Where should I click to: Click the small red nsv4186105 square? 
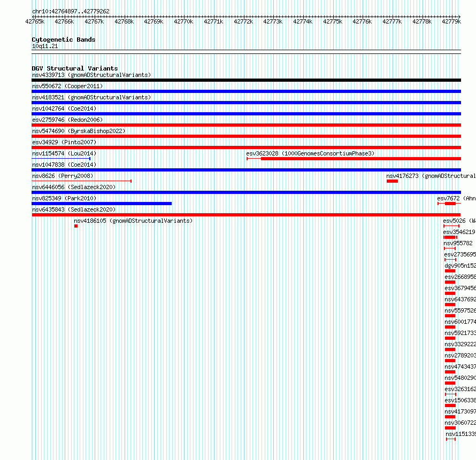(x=76, y=226)
